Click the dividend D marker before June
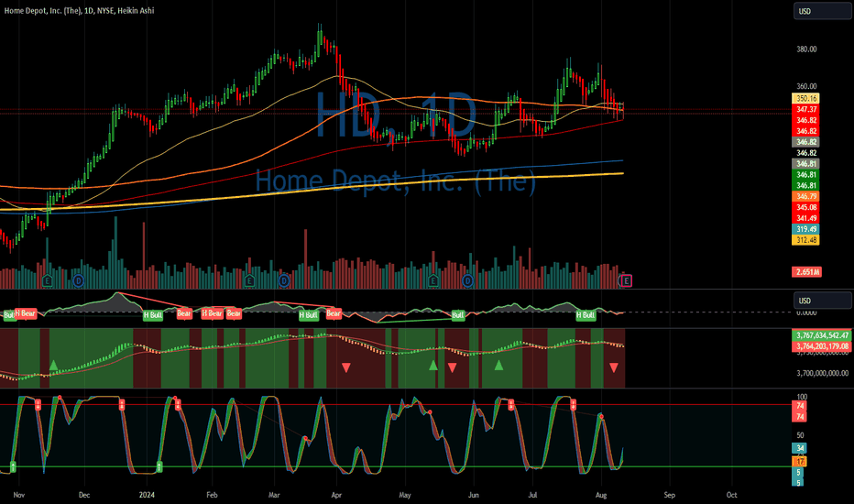The width and height of the screenshot is (854, 504). [467, 281]
